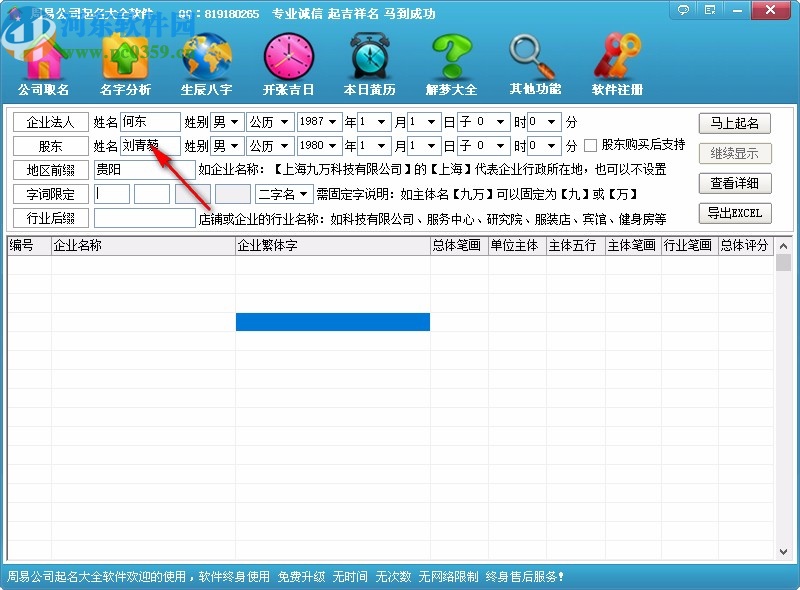
Task: Toggle the 企业法人 legal person option
Action: (x=49, y=122)
